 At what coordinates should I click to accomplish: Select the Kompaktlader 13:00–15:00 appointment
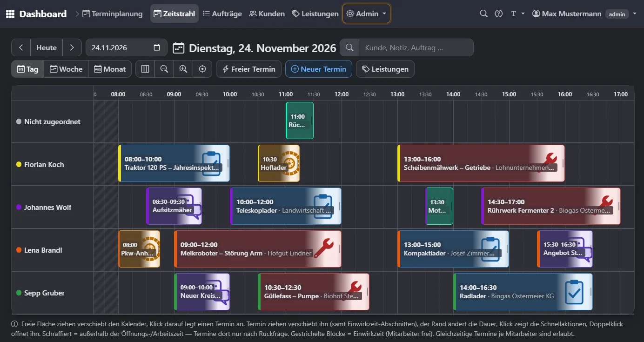pos(453,249)
